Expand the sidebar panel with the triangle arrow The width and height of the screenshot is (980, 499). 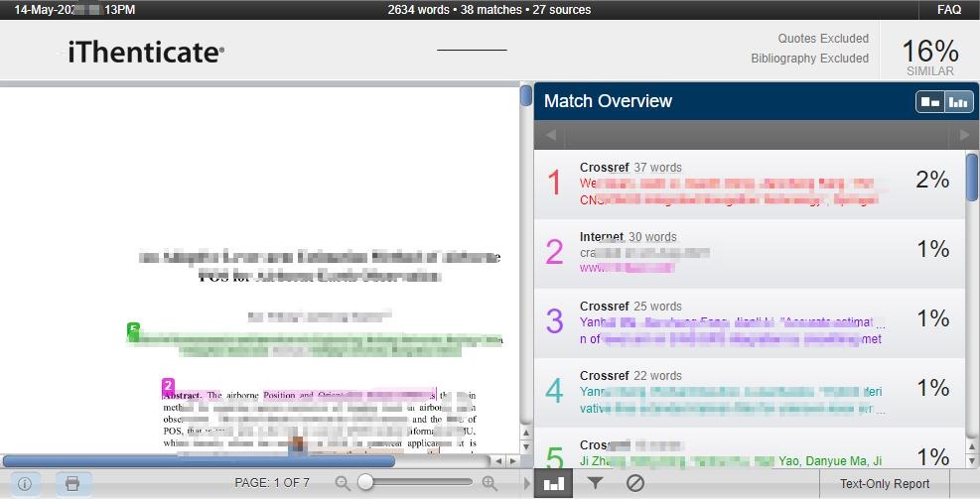tap(527, 483)
